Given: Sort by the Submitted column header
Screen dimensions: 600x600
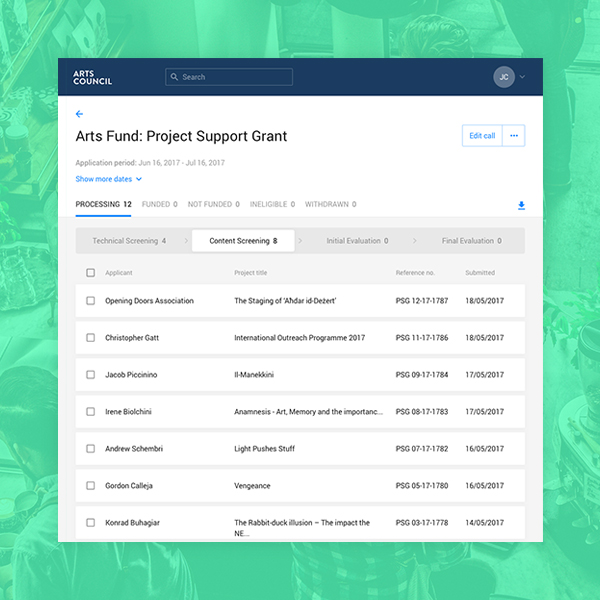Looking at the screenshot, I should (480, 273).
